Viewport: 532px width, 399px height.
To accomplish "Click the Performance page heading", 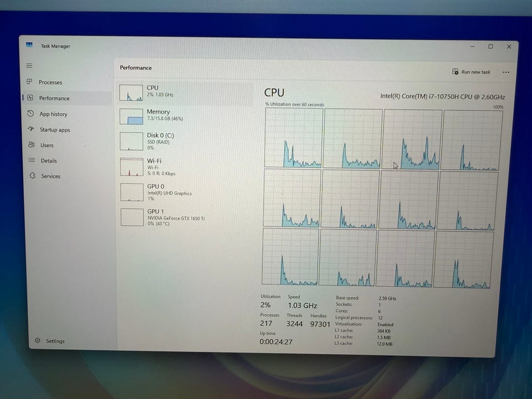I will (x=135, y=68).
